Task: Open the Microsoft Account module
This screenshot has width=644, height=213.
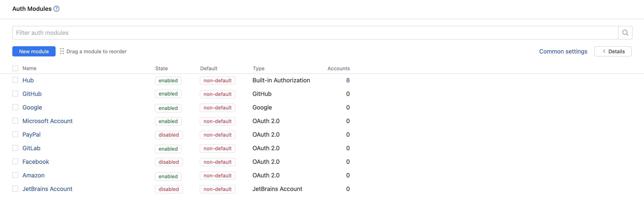Action: [x=48, y=121]
